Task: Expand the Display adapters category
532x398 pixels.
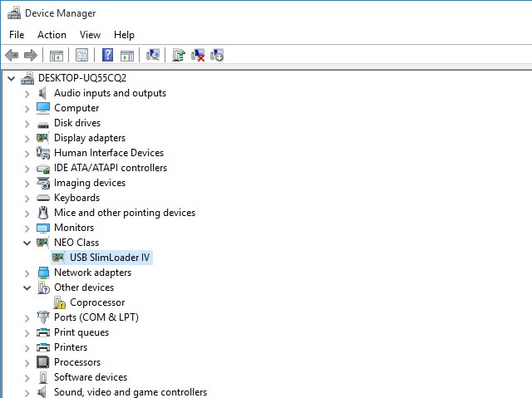Action: (27, 138)
